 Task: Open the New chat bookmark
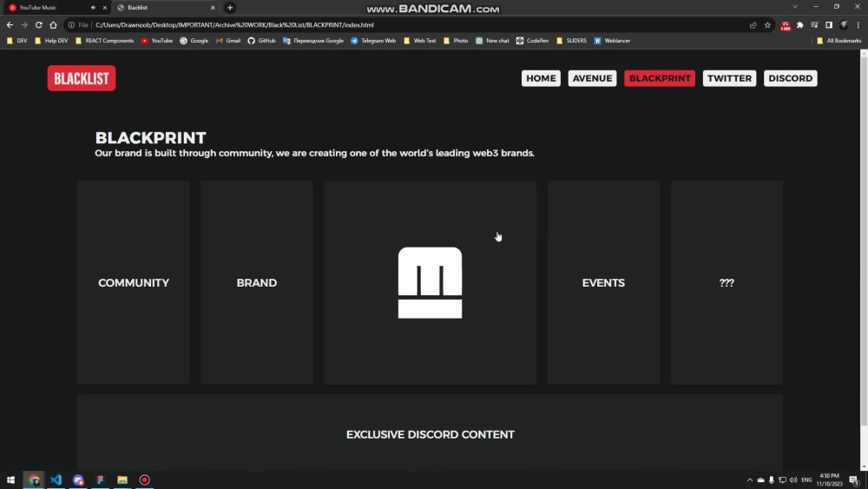point(492,41)
